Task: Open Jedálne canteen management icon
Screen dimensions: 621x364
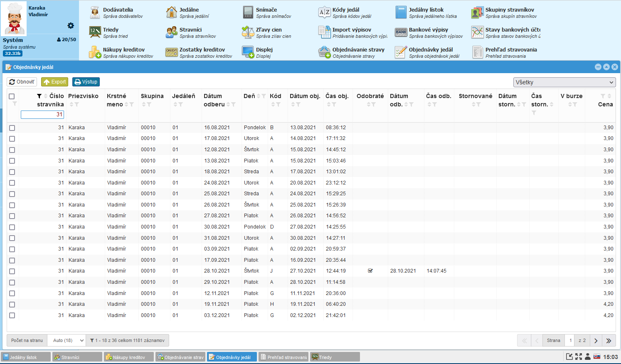Action: pos(172,12)
